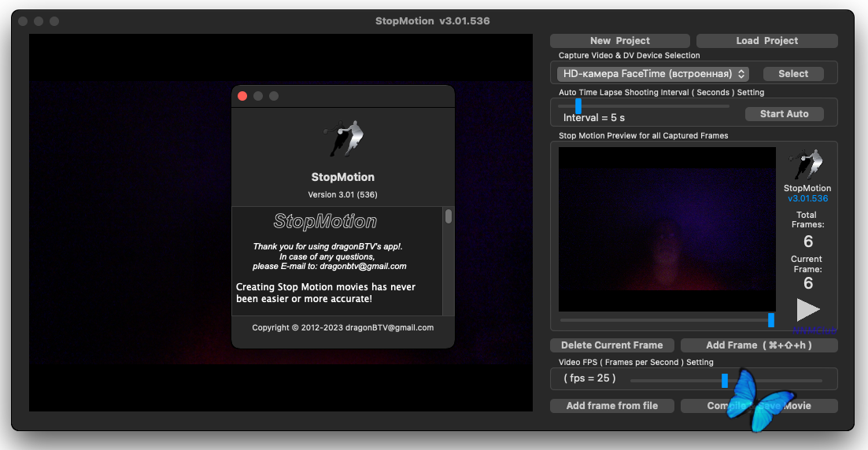Click the v3.01.536 version text

click(x=807, y=198)
